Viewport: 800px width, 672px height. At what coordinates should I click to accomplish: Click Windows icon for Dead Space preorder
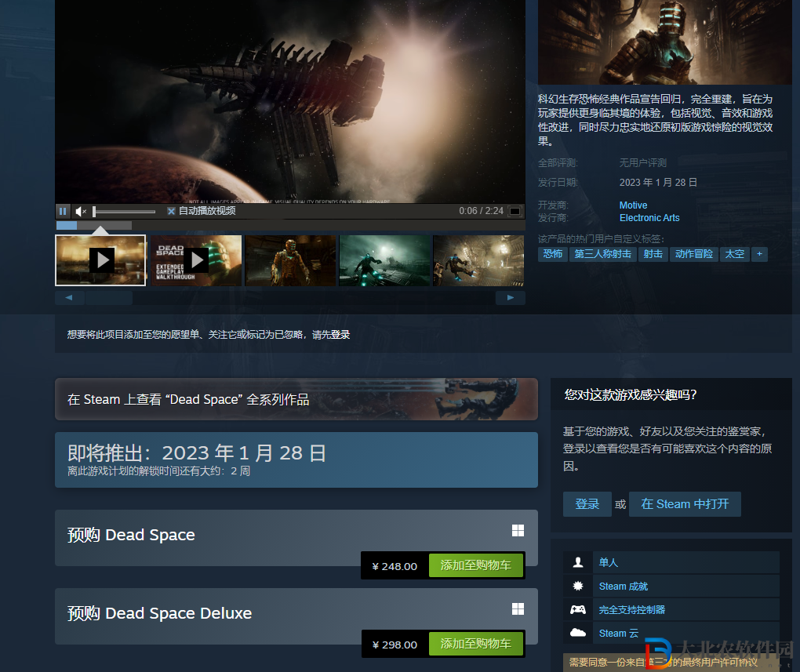(x=518, y=531)
